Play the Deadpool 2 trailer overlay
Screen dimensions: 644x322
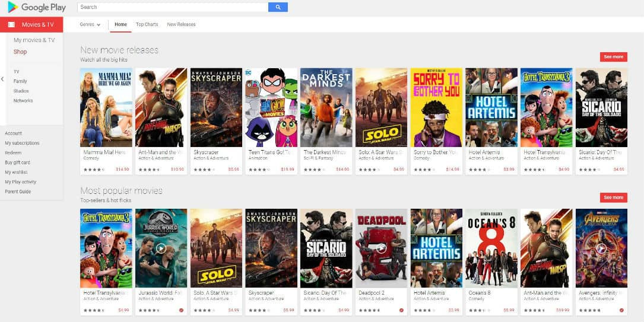pos(381,248)
